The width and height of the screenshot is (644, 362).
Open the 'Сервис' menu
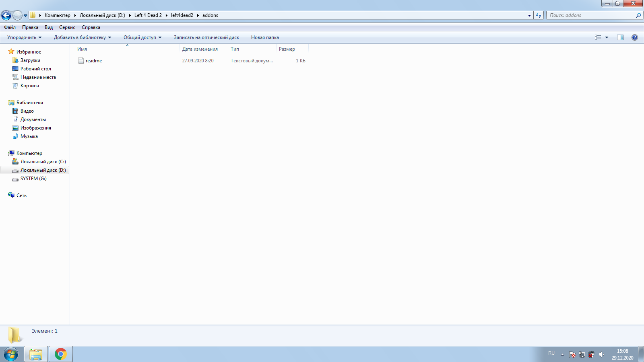tap(67, 27)
